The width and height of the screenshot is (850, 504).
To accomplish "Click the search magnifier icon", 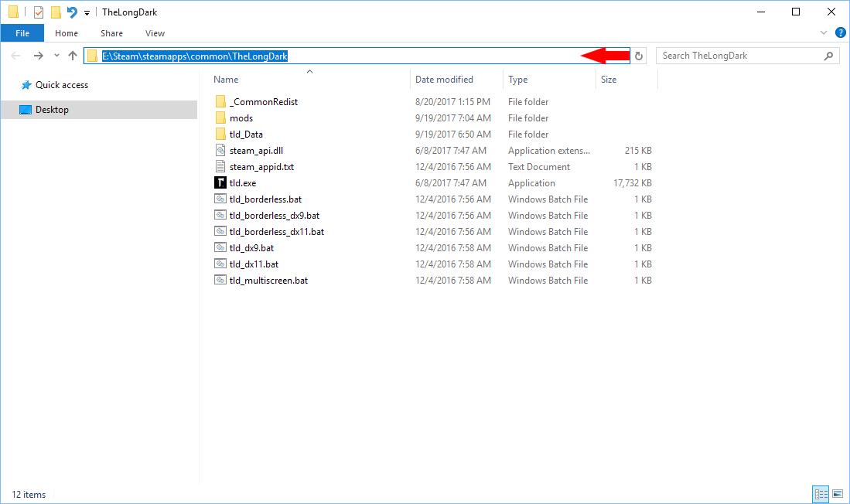I will 828,56.
